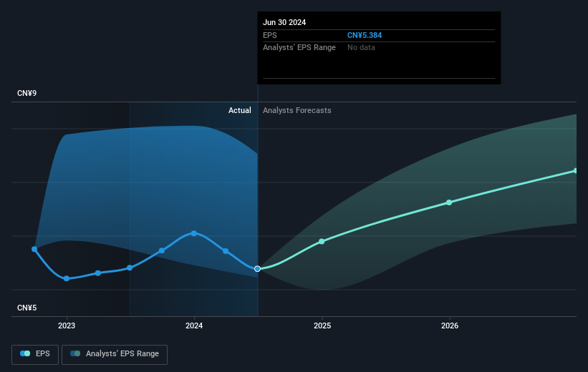Click the EPS data point before 2024 peak

coord(162,250)
